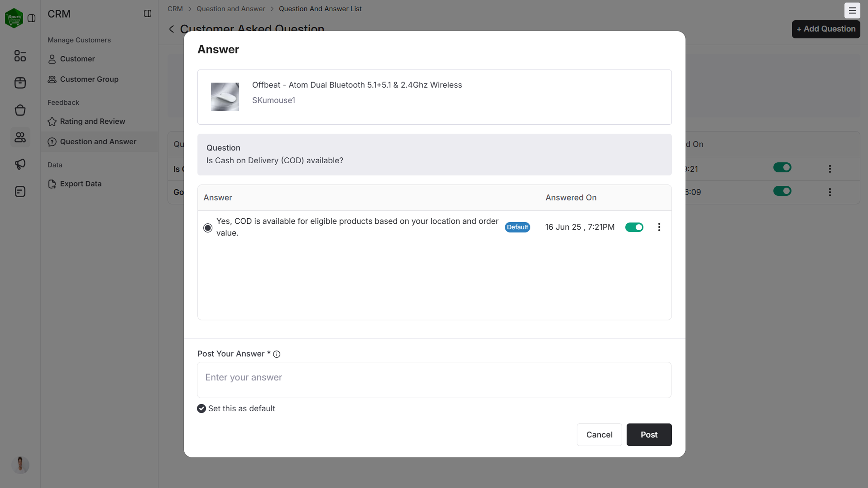
Task: Click the catalog box icon in rail
Action: (x=20, y=83)
